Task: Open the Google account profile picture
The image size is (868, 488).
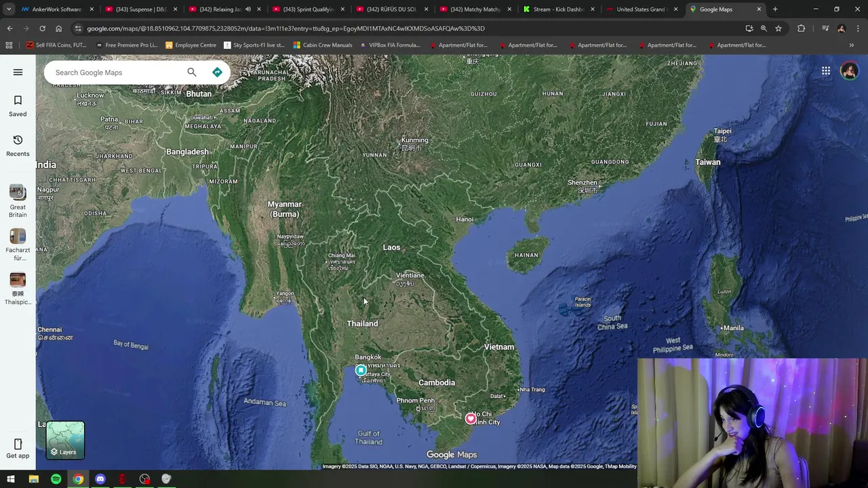Action: pyautogui.click(x=849, y=70)
